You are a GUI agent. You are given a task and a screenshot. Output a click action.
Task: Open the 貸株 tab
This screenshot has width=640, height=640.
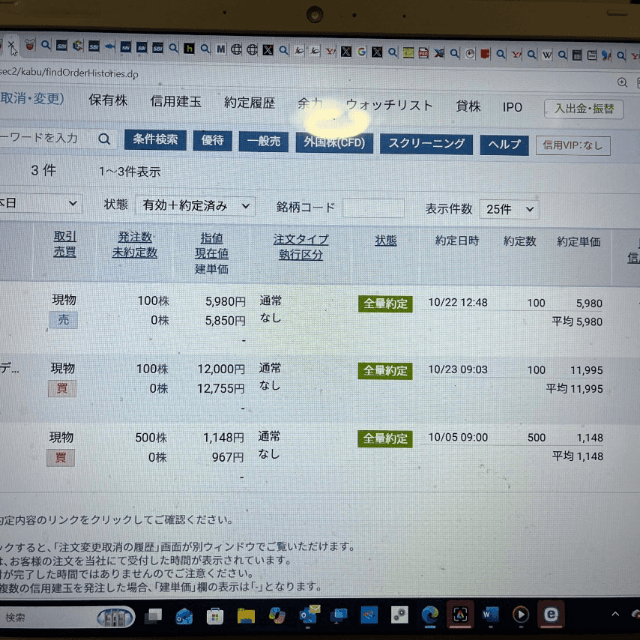(x=468, y=107)
